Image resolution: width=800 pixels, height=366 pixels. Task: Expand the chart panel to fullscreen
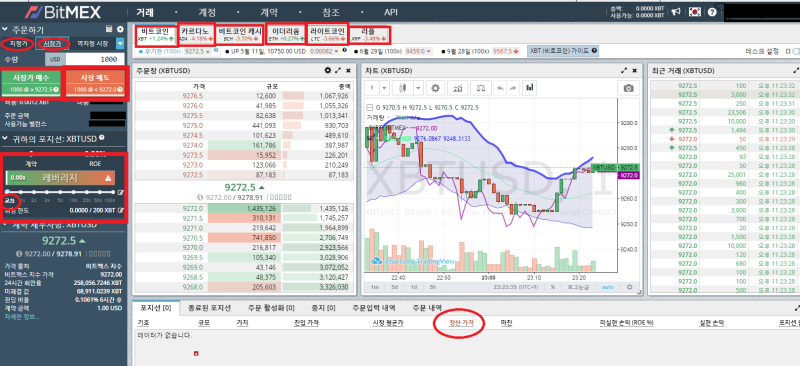[x=624, y=70]
